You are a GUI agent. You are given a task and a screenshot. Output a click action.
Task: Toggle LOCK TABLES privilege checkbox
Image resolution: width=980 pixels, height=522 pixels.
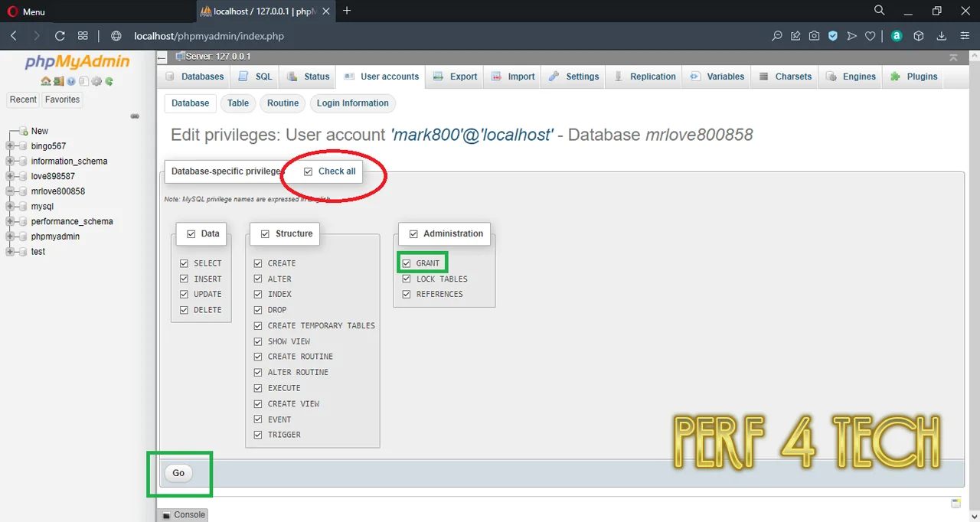click(x=407, y=279)
